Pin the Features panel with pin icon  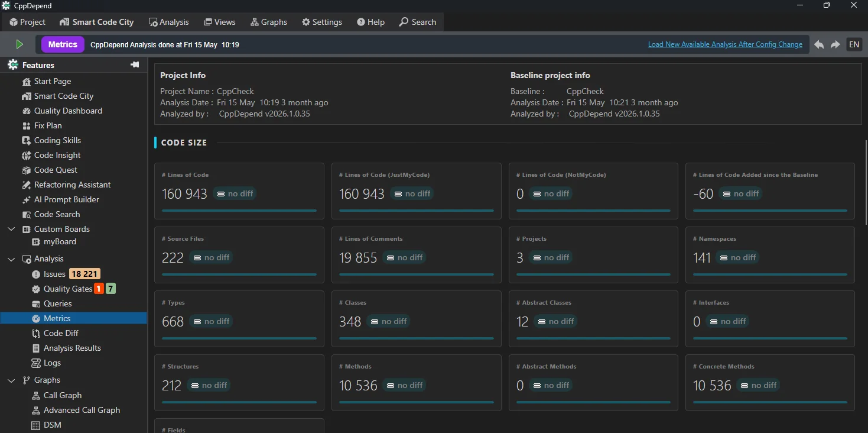pos(135,64)
